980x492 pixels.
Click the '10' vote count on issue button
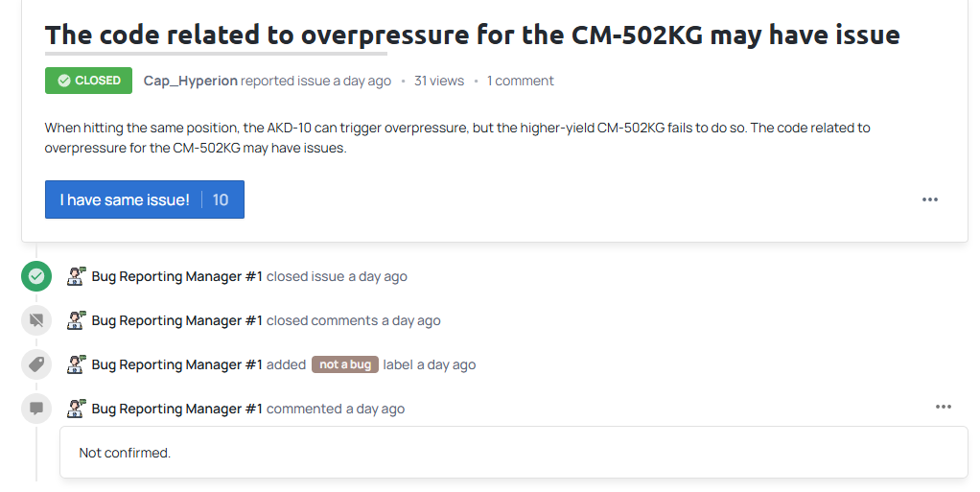point(221,199)
